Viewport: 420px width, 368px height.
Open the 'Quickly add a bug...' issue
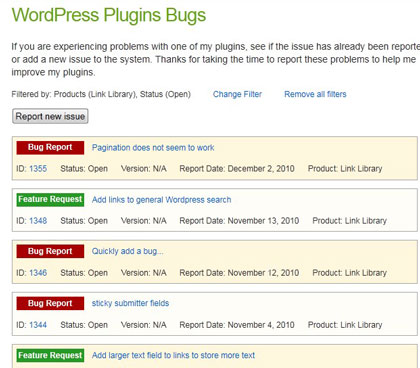pos(128,251)
